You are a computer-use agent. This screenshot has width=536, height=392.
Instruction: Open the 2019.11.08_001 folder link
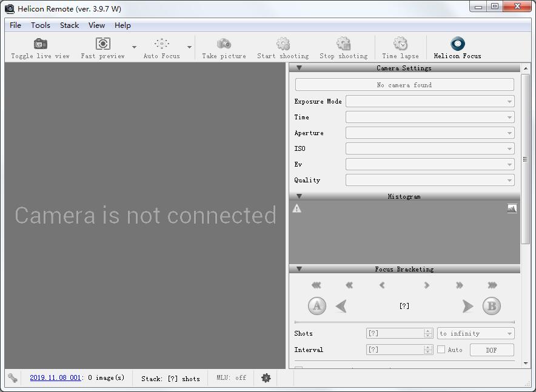tap(55, 377)
